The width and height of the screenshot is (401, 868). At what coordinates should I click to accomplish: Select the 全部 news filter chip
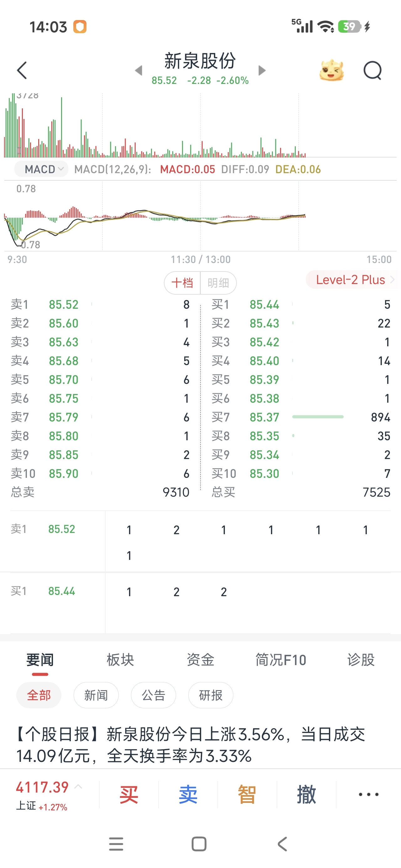click(39, 695)
